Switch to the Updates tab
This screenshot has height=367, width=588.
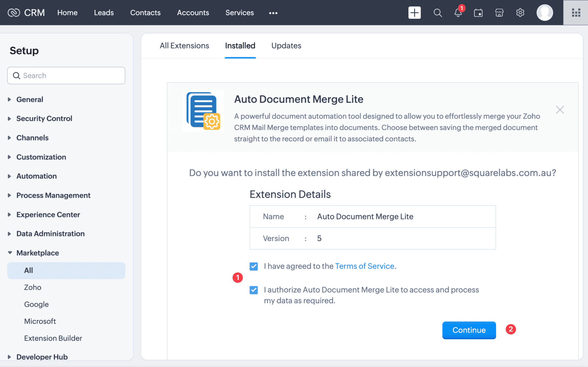click(x=286, y=46)
